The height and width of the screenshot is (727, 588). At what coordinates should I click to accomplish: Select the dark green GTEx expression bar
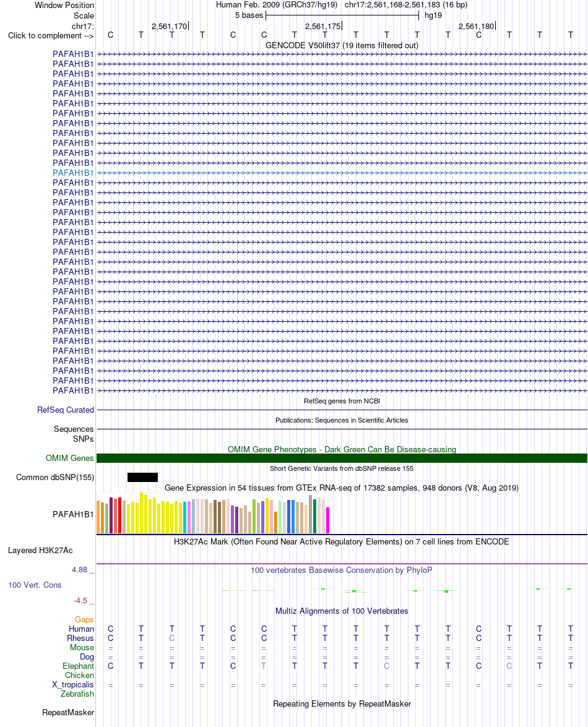(x=315, y=516)
